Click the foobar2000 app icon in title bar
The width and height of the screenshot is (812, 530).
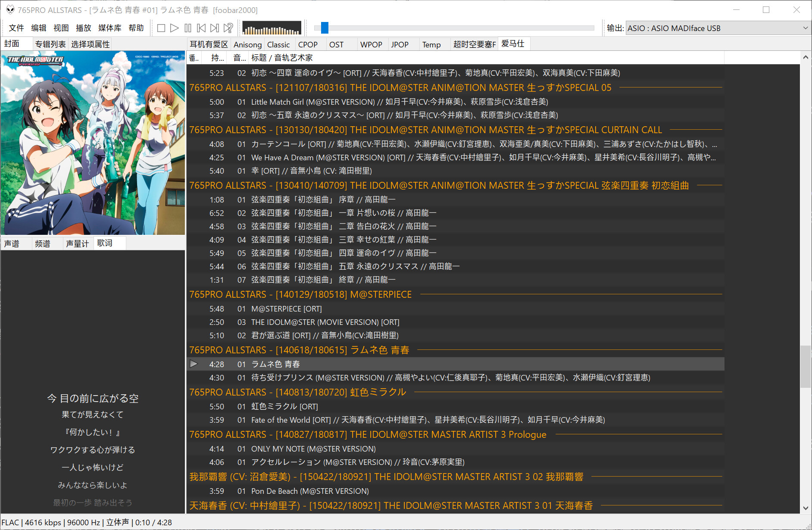point(10,9)
